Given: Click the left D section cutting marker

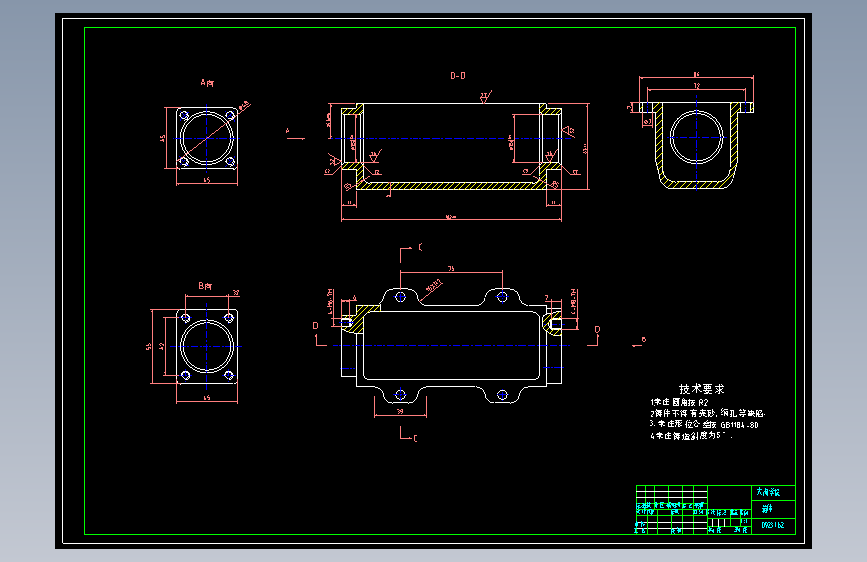Looking at the screenshot, I should [x=319, y=334].
